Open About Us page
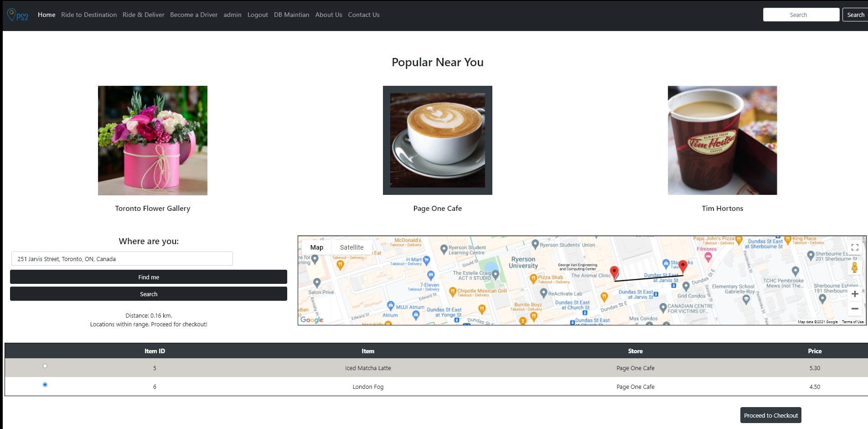Viewport: 868px width, 429px height. click(x=329, y=15)
